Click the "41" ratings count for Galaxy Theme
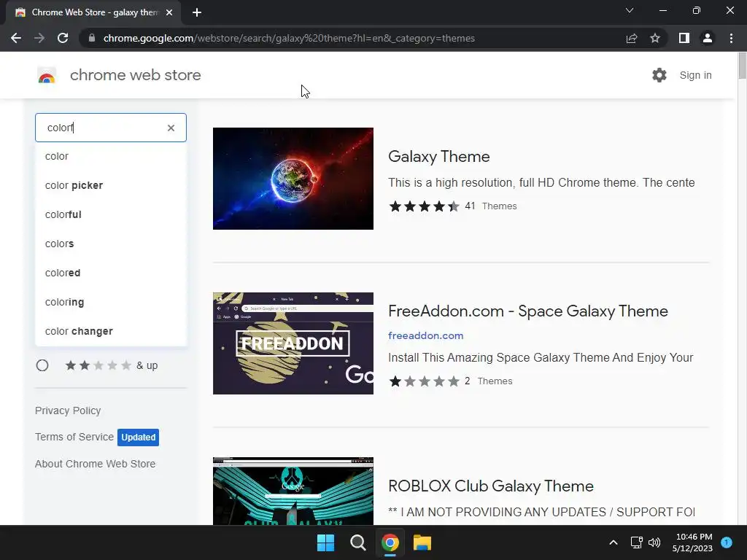Screen dimensions: 747x560 pyautogui.click(x=470, y=206)
